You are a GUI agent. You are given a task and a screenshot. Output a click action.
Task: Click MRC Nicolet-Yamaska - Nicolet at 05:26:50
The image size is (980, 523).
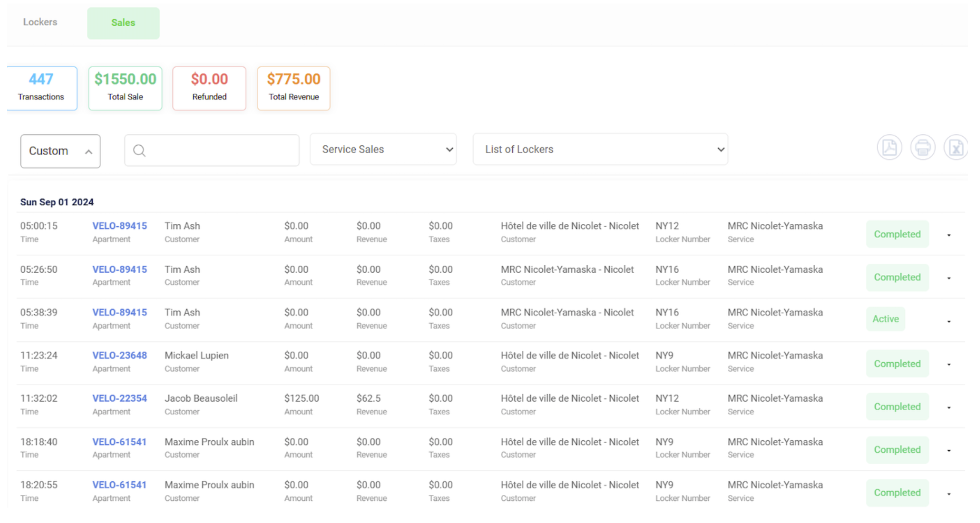coord(567,269)
